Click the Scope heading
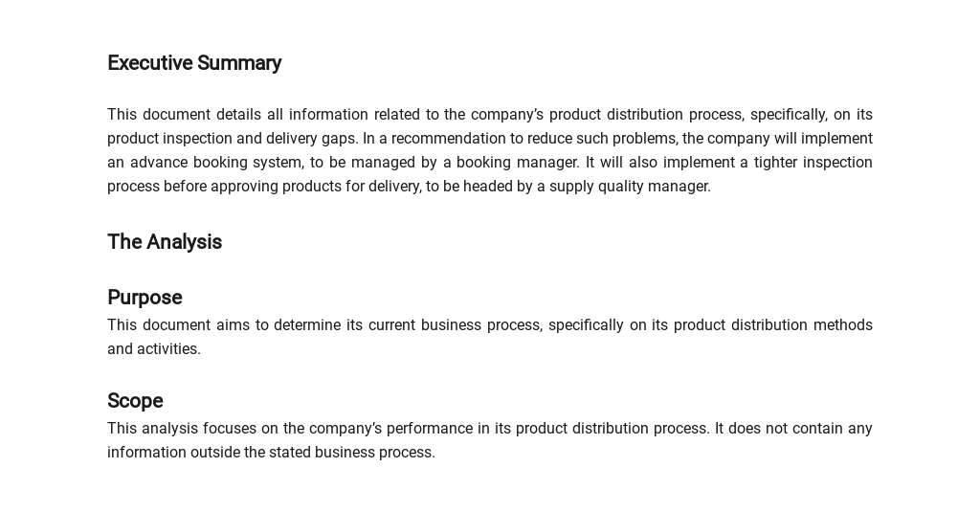Image resolution: width=980 pixels, height=512 pixels. (x=135, y=401)
